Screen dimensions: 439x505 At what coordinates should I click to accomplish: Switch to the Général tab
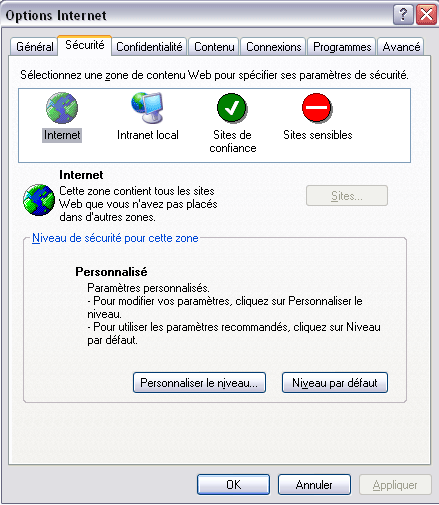34,47
